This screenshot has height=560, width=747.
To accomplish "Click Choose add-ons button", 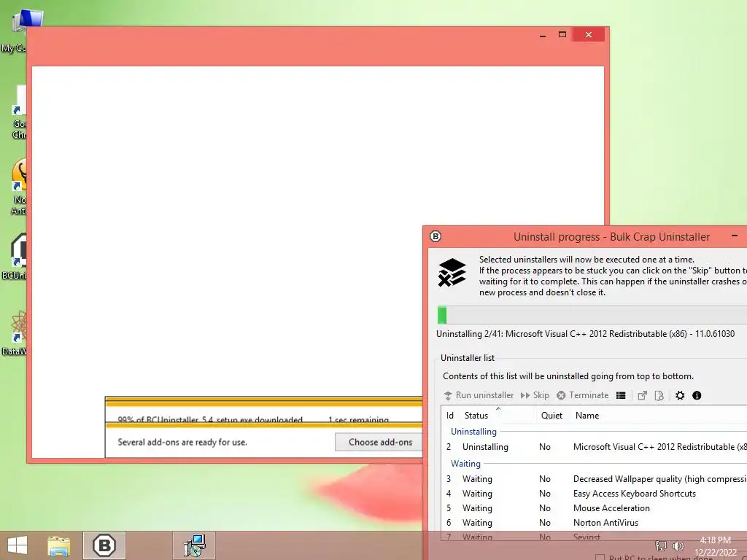I will tap(379, 442).
